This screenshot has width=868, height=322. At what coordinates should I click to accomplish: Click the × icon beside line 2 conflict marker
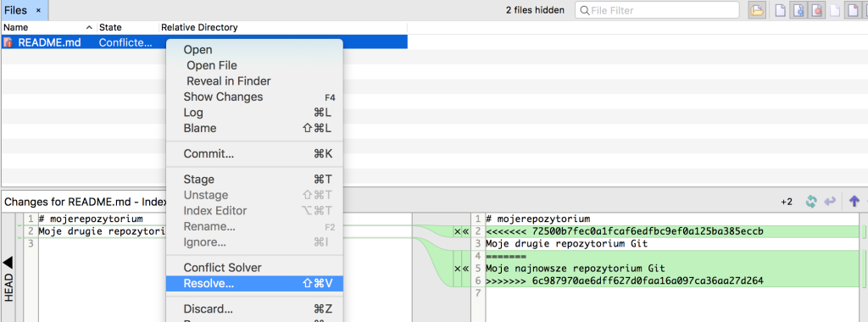pos(457,231)
